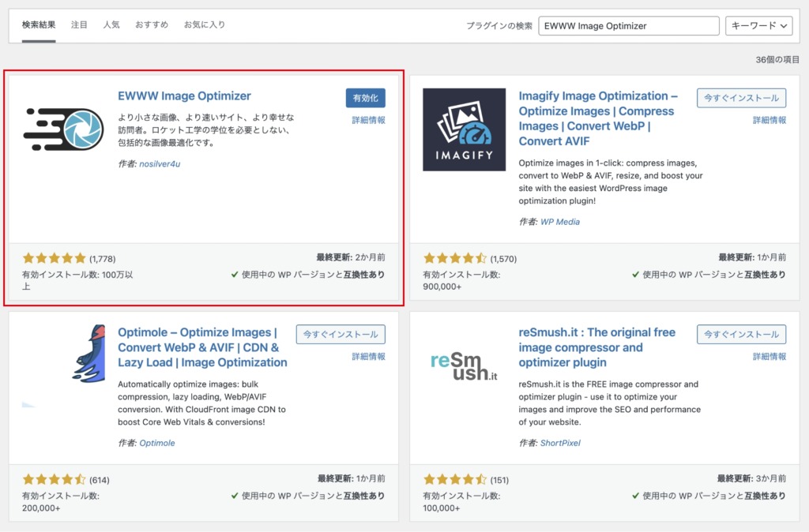Image resolution: width=809 pixels, height=532 pixels.
Task: Open the EWWW Image Optimizer title link
Action: [x=184, y=96]
